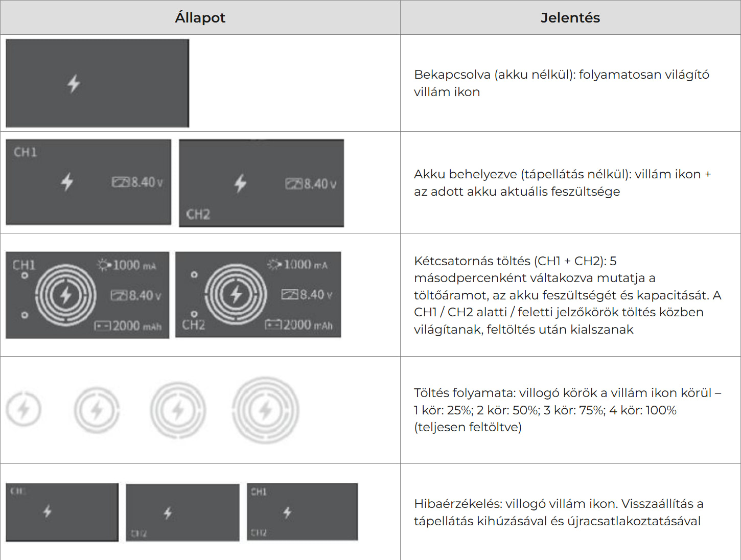Click the concentric charging circles in the CH1 dual-channel display
Image resolution: width=741 pixels, height=560 pixels.
(65, 295)
